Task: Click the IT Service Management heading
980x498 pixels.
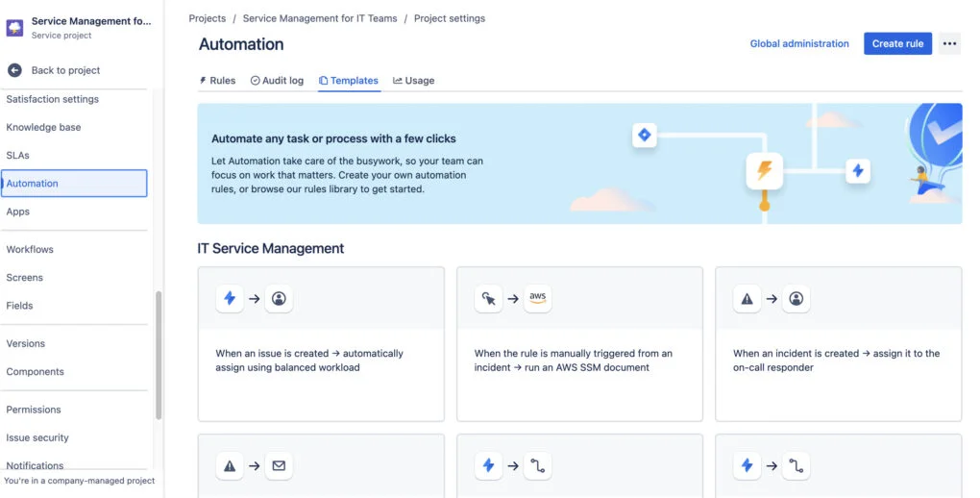Action: (x=271, y=248)
